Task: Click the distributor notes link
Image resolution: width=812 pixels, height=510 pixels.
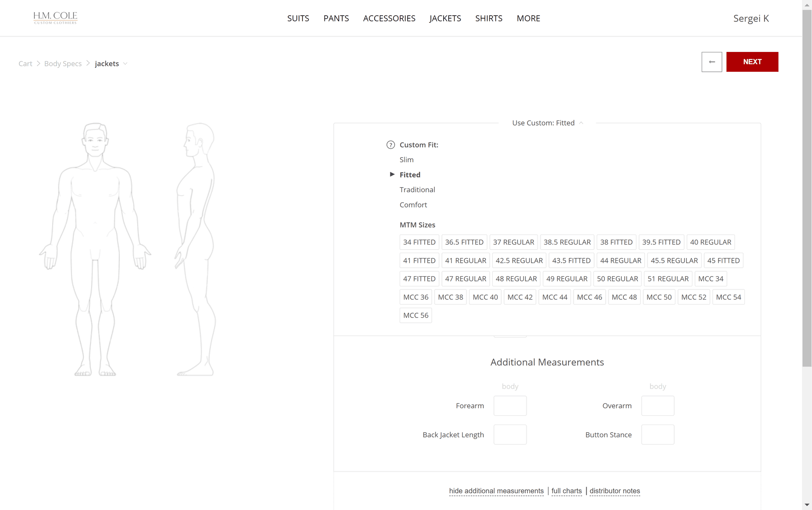Action: pyautogui.click(x=615, y=490)
